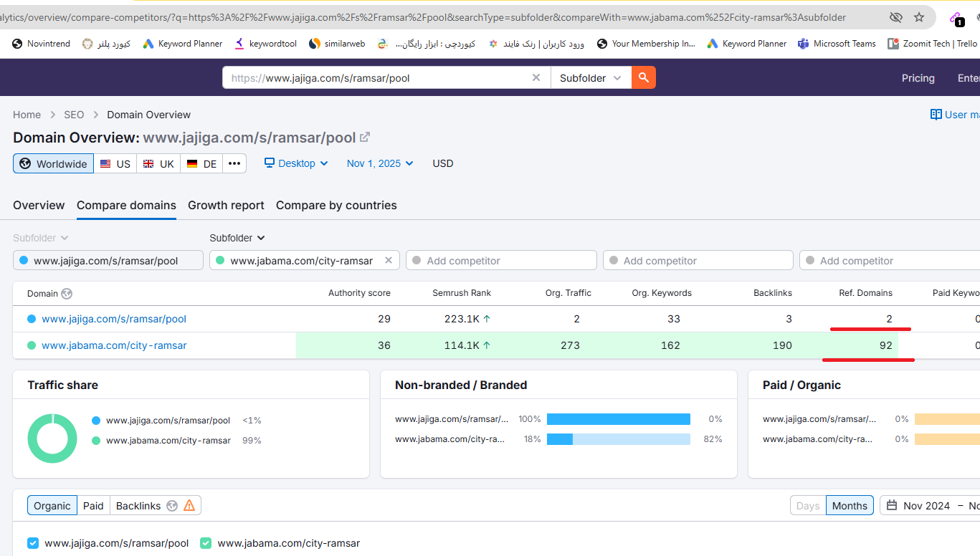Screen dimensions: 980x556
Task: Click the calendar icon in date range
Action: click(x=892, y=506)
